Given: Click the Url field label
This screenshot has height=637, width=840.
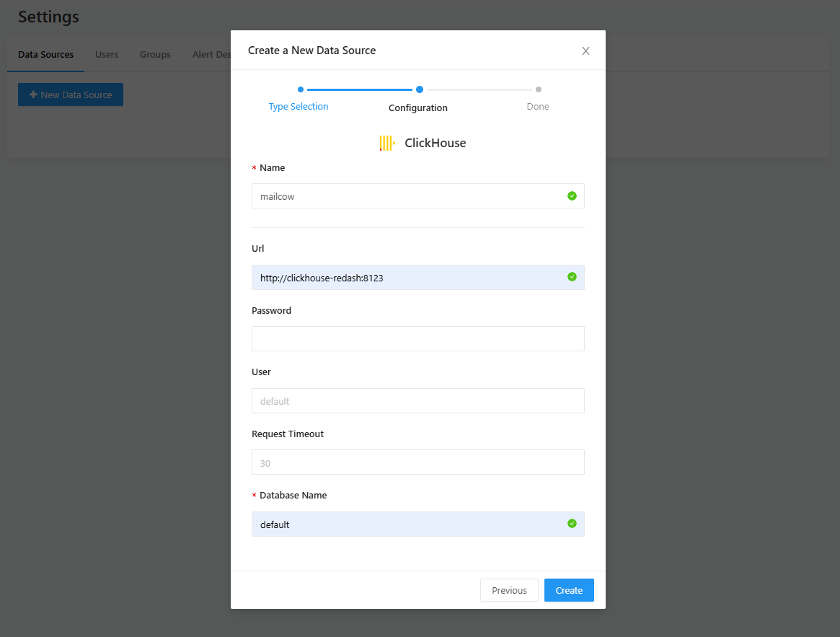Looking at the screenshot, I should (257, 248).
